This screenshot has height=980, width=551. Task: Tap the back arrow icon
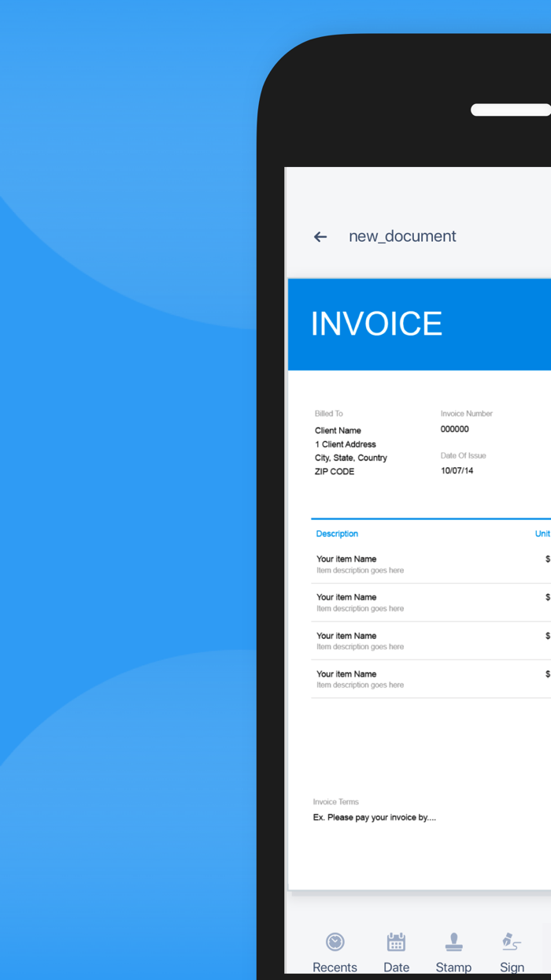[320, 236]
